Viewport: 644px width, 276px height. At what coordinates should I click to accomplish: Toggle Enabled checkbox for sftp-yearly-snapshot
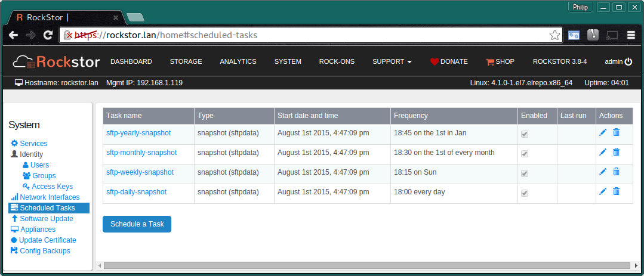525,135
